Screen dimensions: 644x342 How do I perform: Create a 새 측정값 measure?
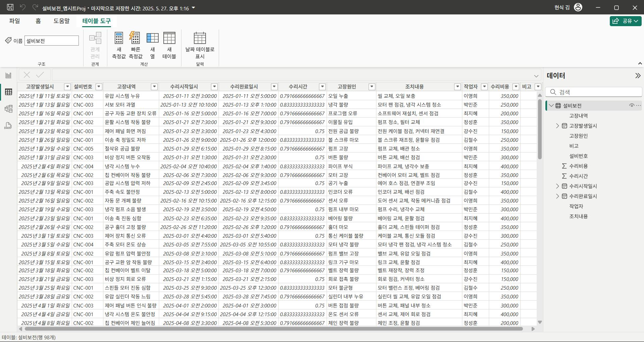(x=119, y=45)
